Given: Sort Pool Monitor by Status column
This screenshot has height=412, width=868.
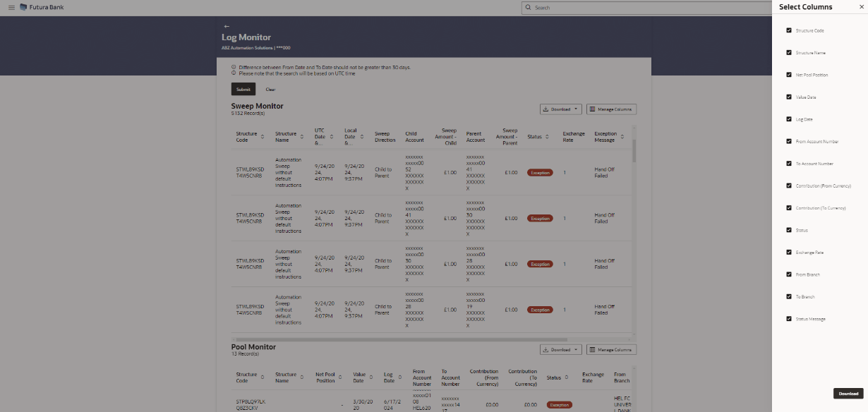Looking at the screenshot, I should [x=568, y=377].
